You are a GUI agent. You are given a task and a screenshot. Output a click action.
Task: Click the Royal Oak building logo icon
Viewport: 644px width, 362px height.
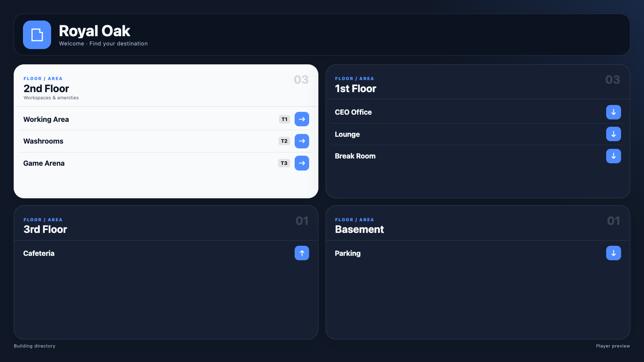point(37,35)
